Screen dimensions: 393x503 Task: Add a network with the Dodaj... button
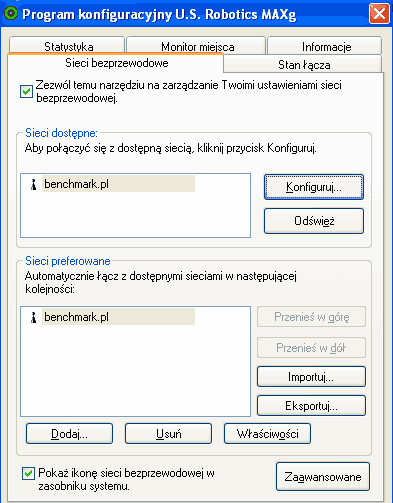[x=69, y=433]
